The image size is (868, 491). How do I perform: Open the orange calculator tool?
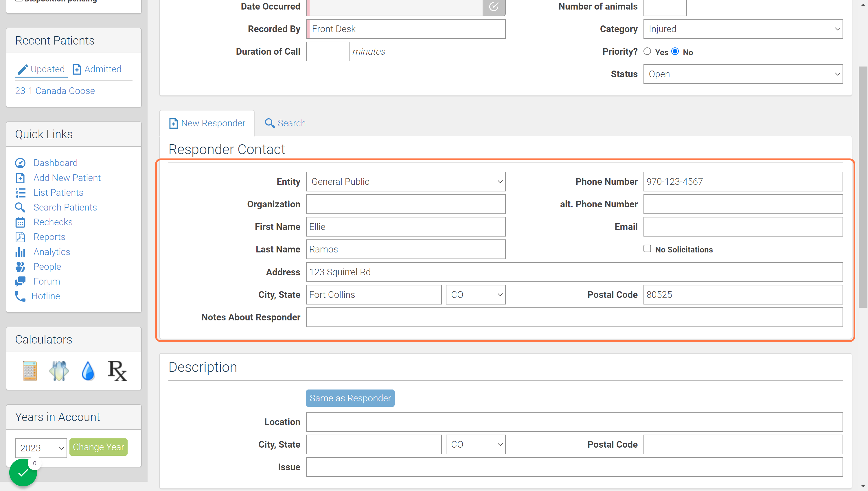[x=30, y=371]
